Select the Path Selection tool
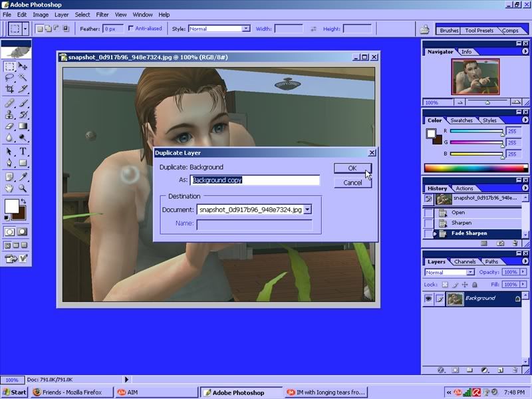532x399 pixels. point(9,152)
